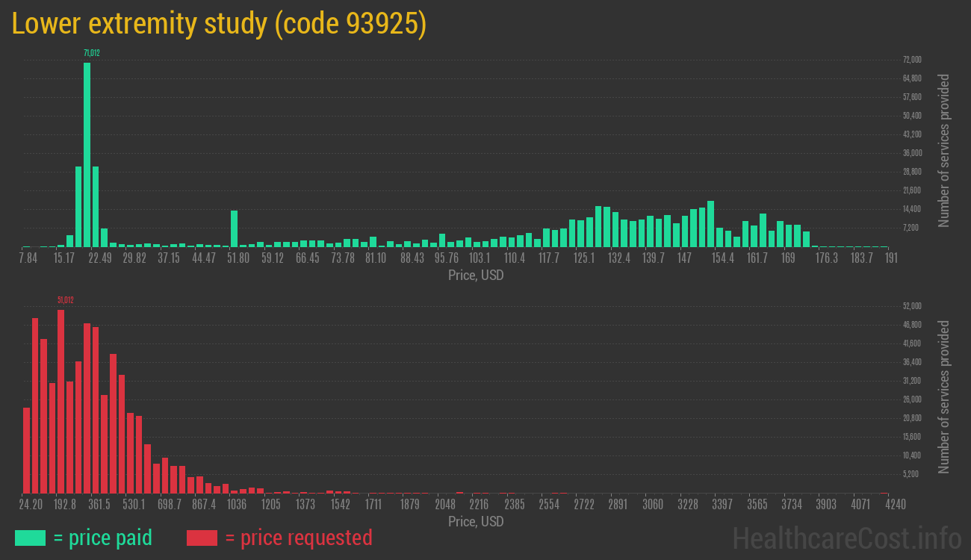Click the first red bar at 24.20

coord(27,449)
